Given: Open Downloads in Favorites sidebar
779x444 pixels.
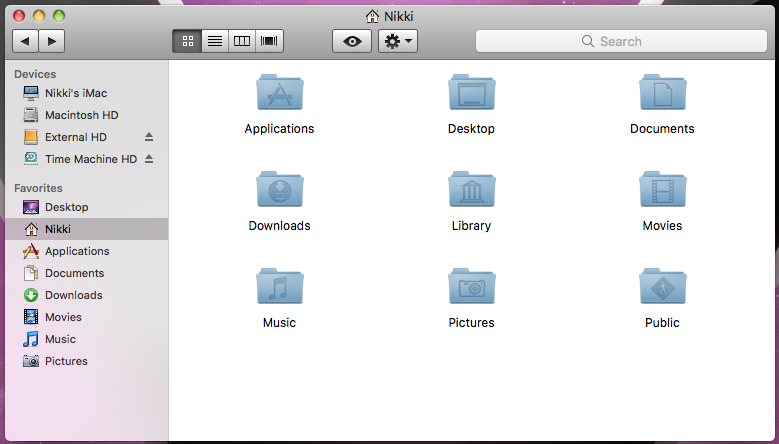Looking at the screenshot, I should click(87, 295).
